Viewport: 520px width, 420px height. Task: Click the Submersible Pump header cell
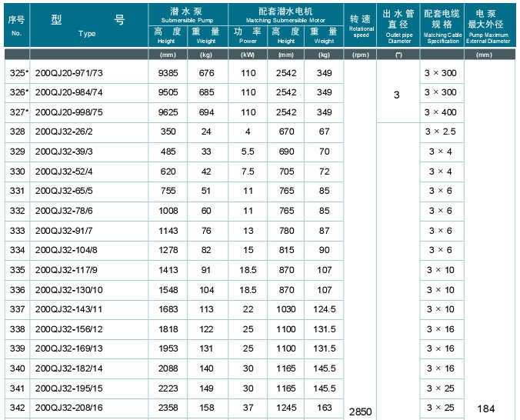[187, 12]
